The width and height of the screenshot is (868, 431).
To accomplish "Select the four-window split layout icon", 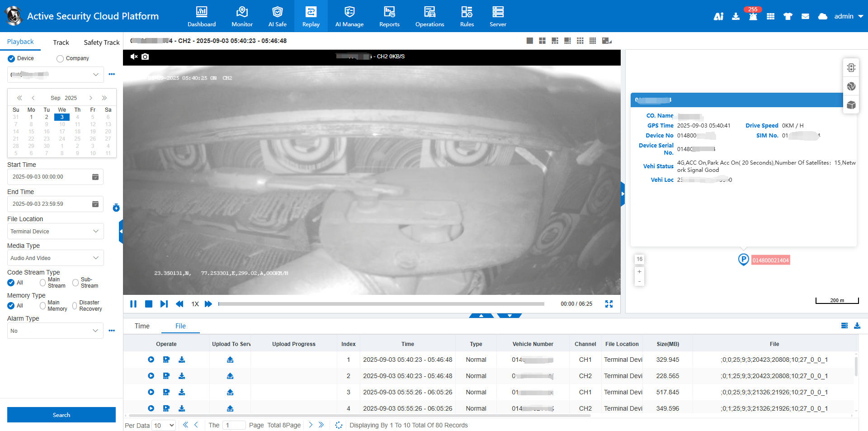I will (x=542, y=41).
